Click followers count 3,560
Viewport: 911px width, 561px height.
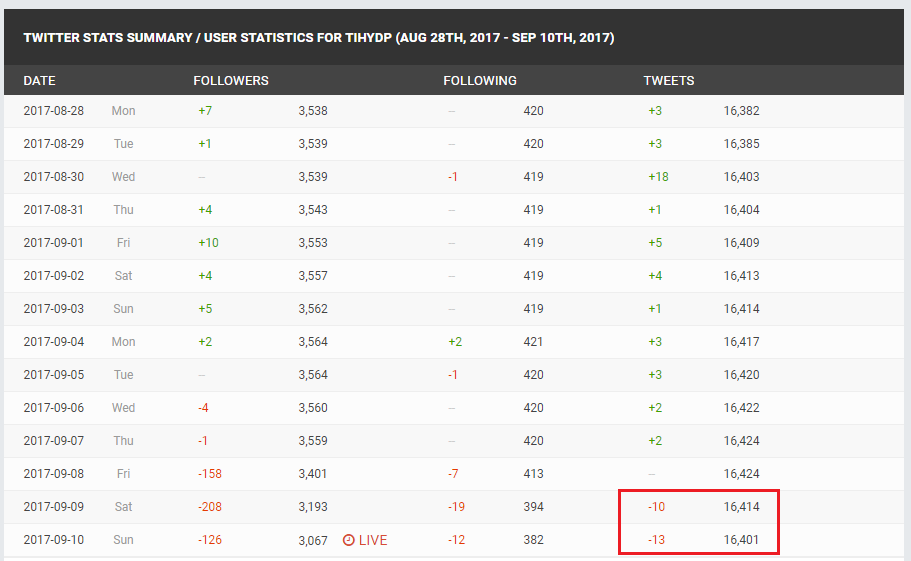[x=313, y=408]
